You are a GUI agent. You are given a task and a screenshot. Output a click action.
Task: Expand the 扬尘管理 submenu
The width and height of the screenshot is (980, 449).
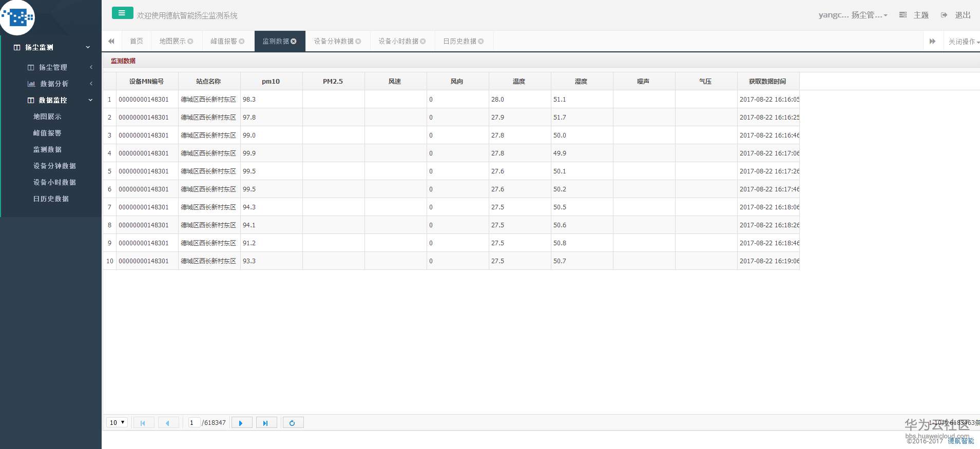(91, 67)
